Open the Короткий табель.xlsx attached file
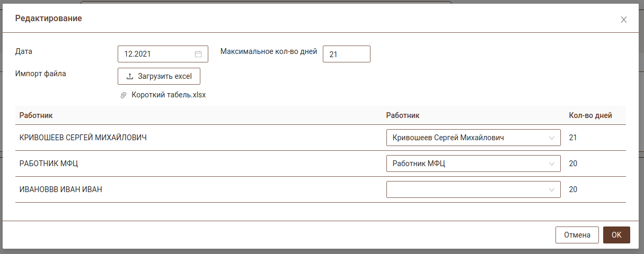This screenshot has height=254, width=644. point(168,95)
